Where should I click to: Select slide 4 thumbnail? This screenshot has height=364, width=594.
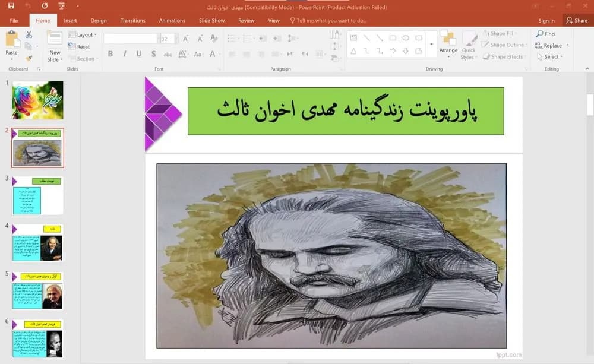[37, 243]
